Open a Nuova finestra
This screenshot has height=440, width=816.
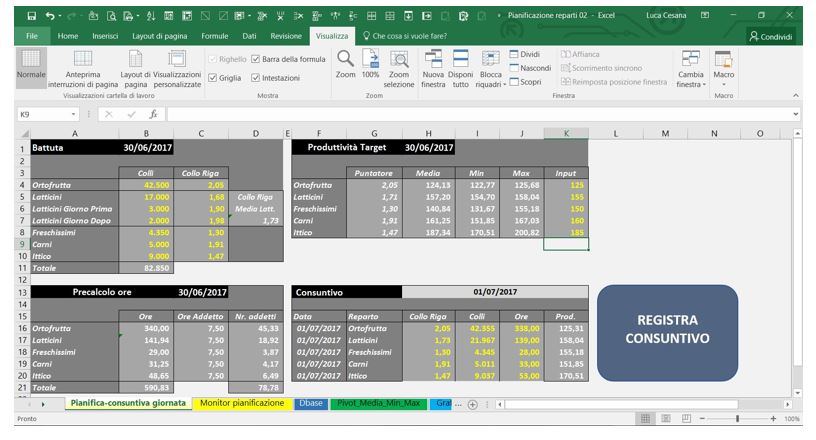tap(433, 69)
